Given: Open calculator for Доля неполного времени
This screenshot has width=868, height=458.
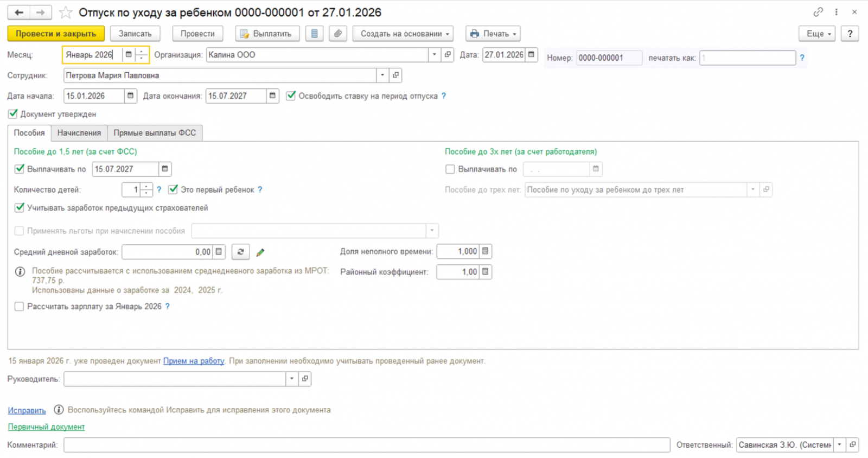Looking at the screenshot, I should pyautogui.click(x=486, y=251).
